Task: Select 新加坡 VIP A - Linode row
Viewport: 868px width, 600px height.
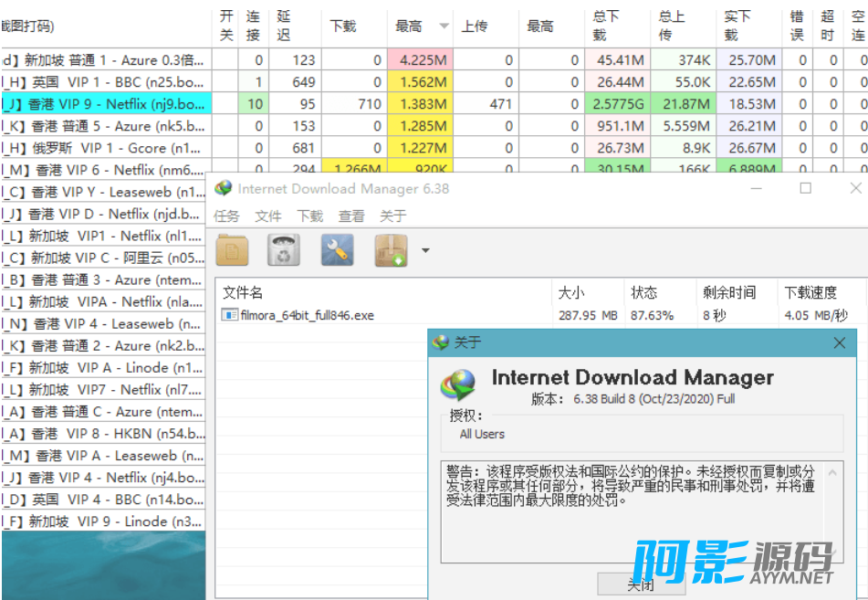Action: 103,368
